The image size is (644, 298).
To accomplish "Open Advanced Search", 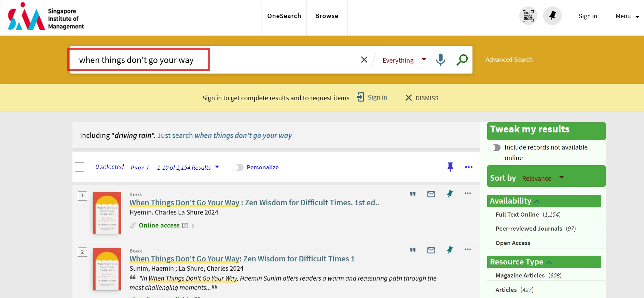I will 509,60.
